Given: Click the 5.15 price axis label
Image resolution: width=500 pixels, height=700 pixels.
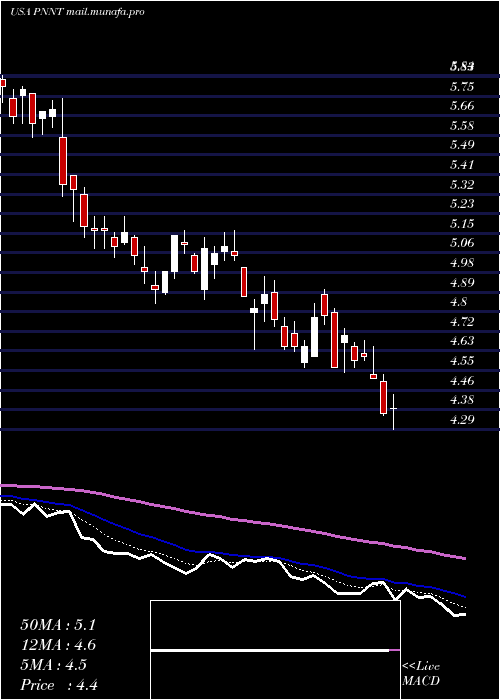Looking at the screenshot, I should pos(462,224).
